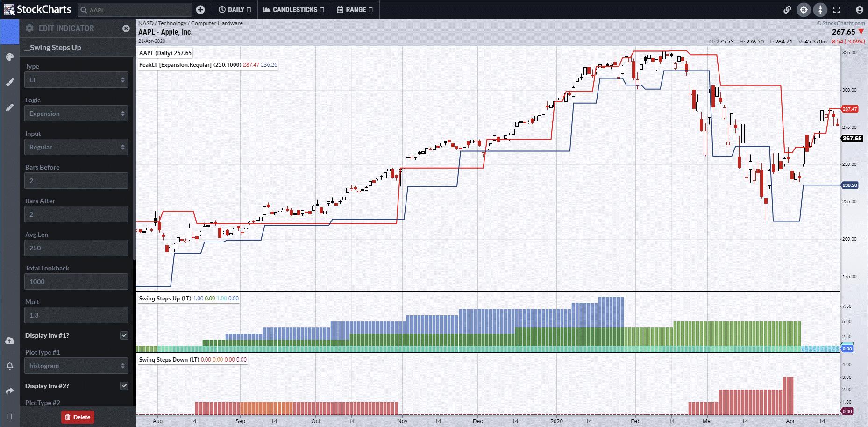Open the DAILY period menu
Image resolution: width=868 pixels, height=427 pixels.
(235, 9)
